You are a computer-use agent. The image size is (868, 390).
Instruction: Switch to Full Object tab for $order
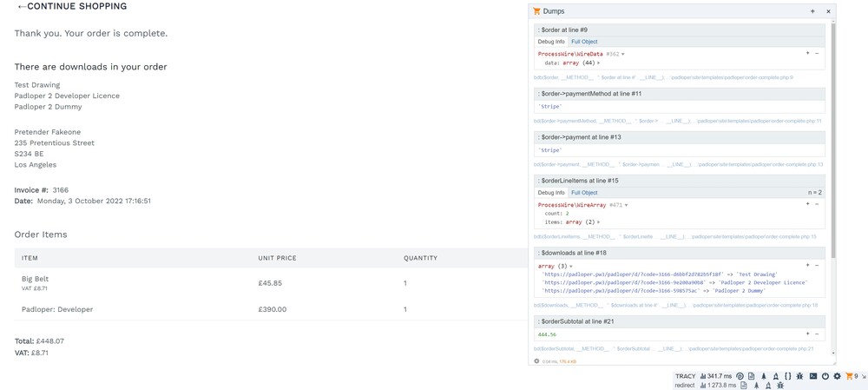point(584,42)
